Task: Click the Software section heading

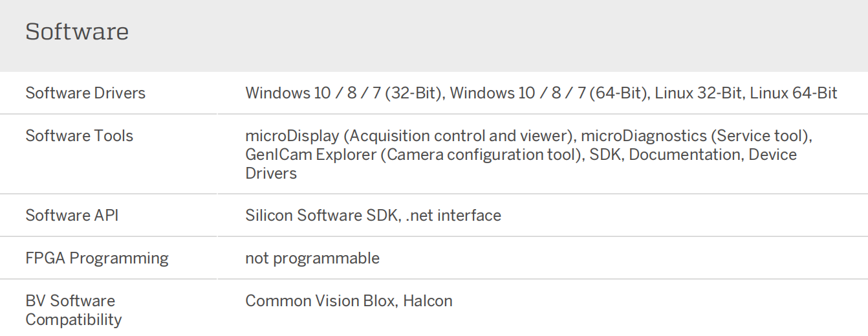Action: (x=77, y=32)
